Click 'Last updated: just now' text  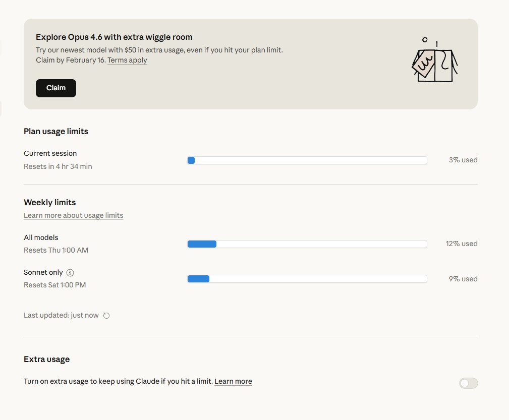(x=61, y=316)
